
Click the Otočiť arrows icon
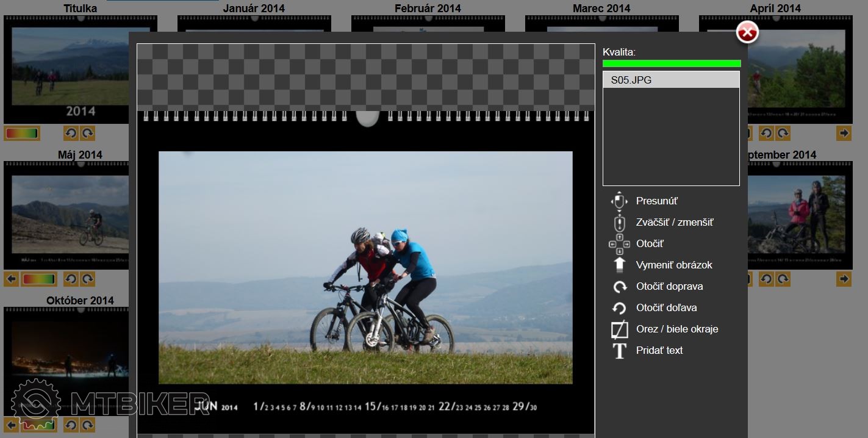619,244
